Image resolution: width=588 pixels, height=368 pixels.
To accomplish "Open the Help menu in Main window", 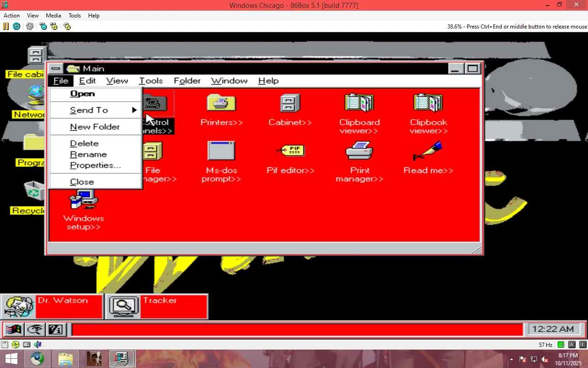I will click(268, 81).
